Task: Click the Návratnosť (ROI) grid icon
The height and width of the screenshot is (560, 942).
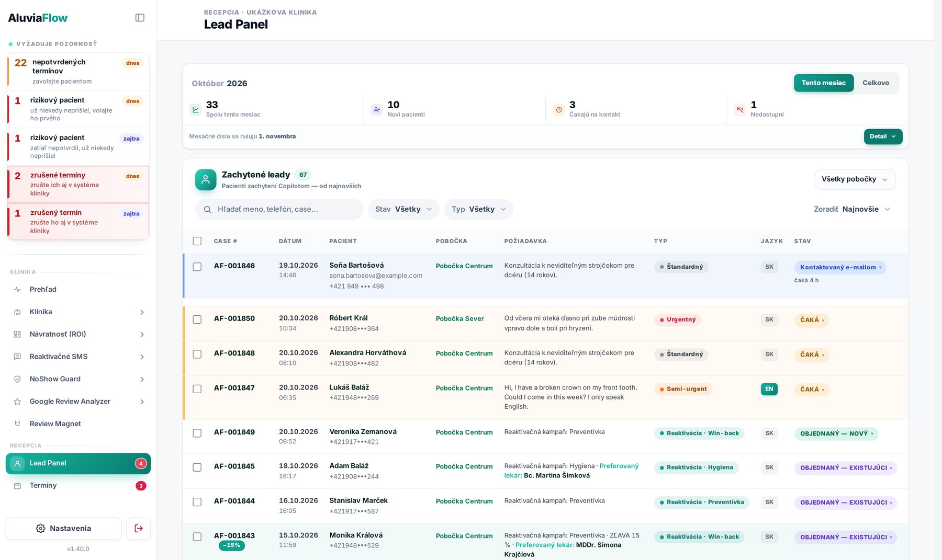Action: pyautogui.click(x=17, y=335)
